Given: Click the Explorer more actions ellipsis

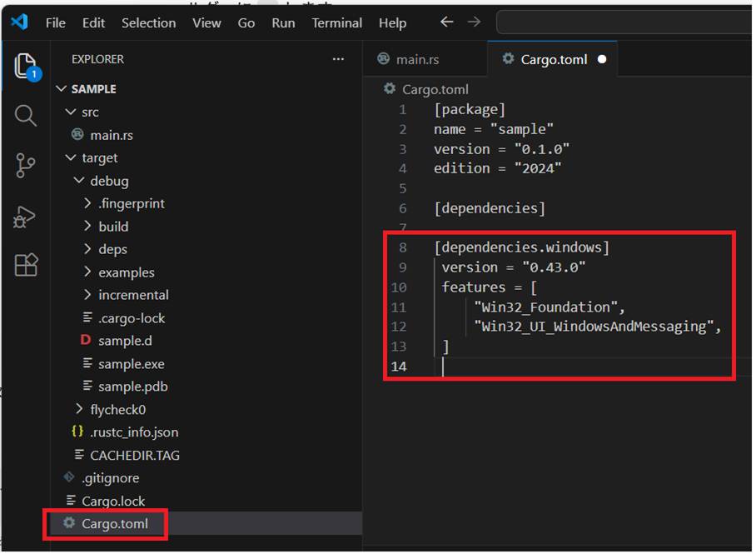Looking at the screenshot, I should coord(338,59).
